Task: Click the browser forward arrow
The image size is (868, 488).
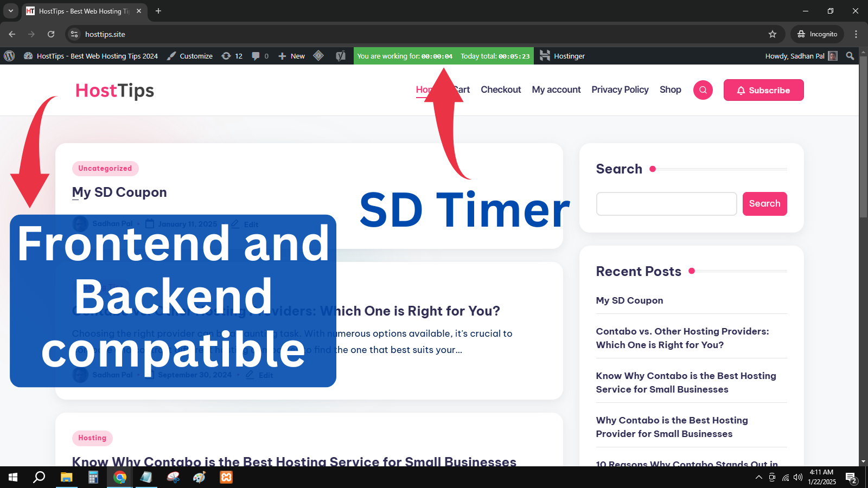Action: [31, 34]
